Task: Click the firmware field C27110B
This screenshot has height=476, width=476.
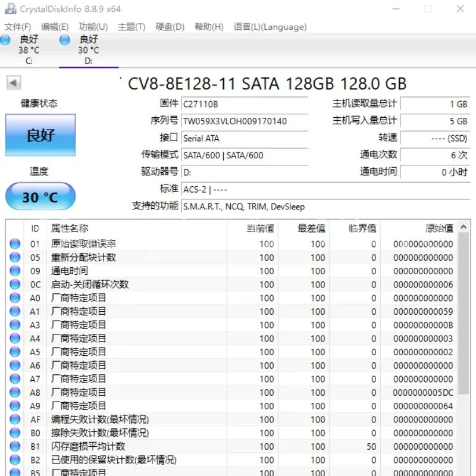Action: point(245,104)
